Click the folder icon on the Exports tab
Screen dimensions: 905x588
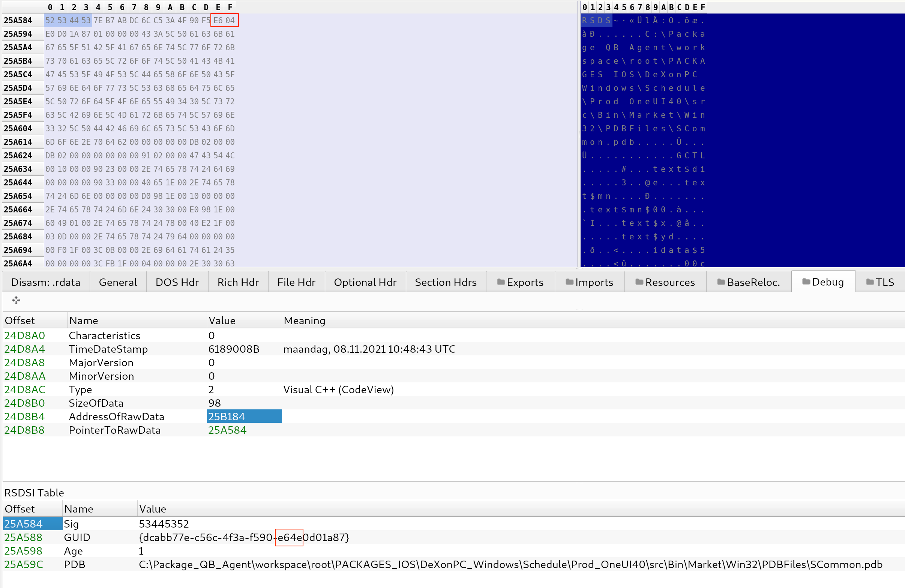[x=501, y=282]
